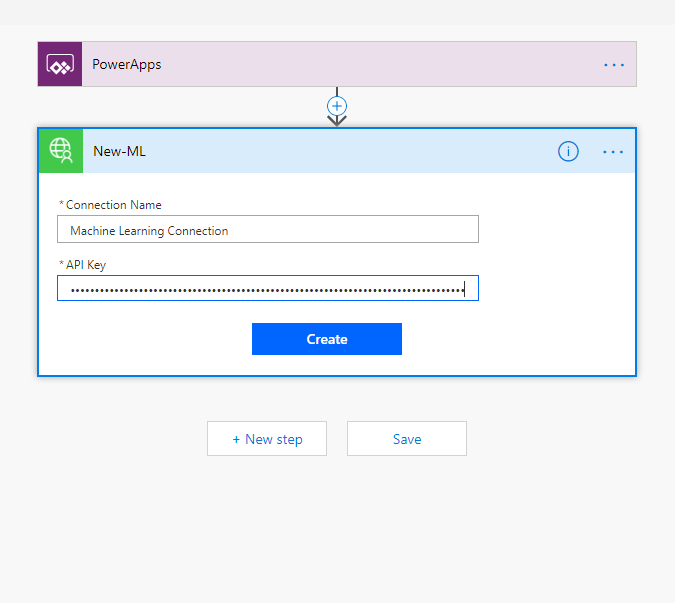Viewport: 675px width, 603px height.
Task: Click the purple PowerApps trigger icon
Action: point(60,64)
